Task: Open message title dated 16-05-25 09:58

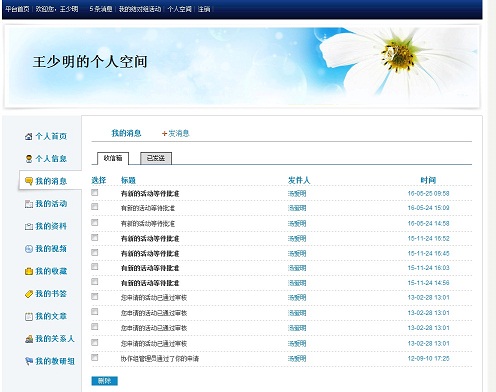Action: point(150,193)
